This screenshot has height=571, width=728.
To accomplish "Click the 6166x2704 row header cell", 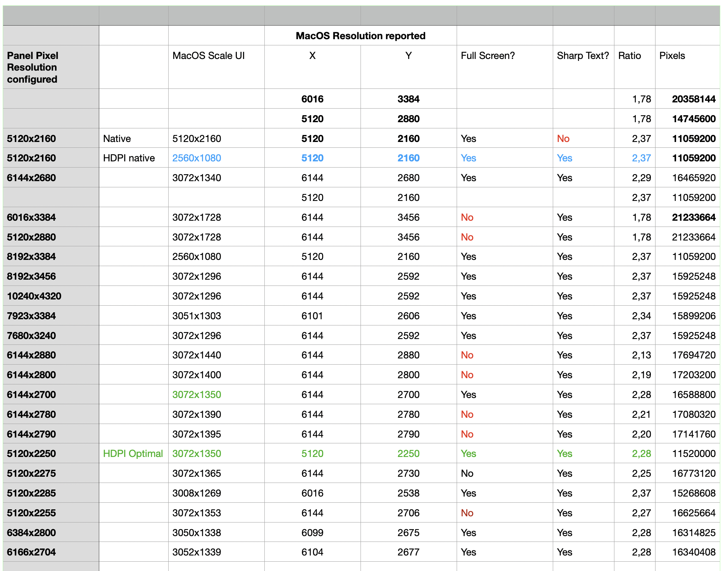I will [31, 552].
